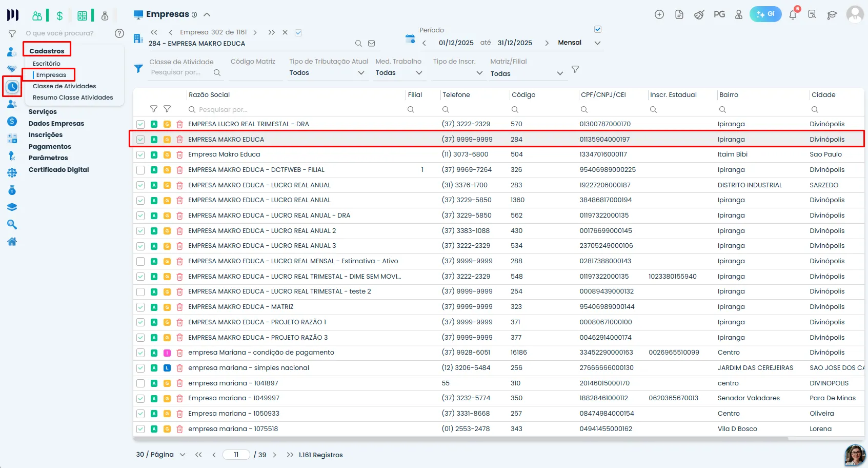This screenshot has width=868, height=468.
Task: Open Certificado Digital menu section
Action: point(59,170)
